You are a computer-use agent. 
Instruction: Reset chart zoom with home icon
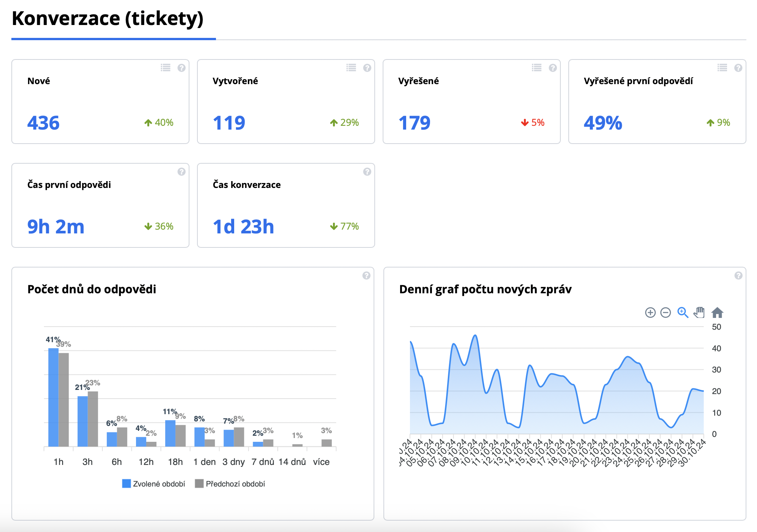[717, 313]
